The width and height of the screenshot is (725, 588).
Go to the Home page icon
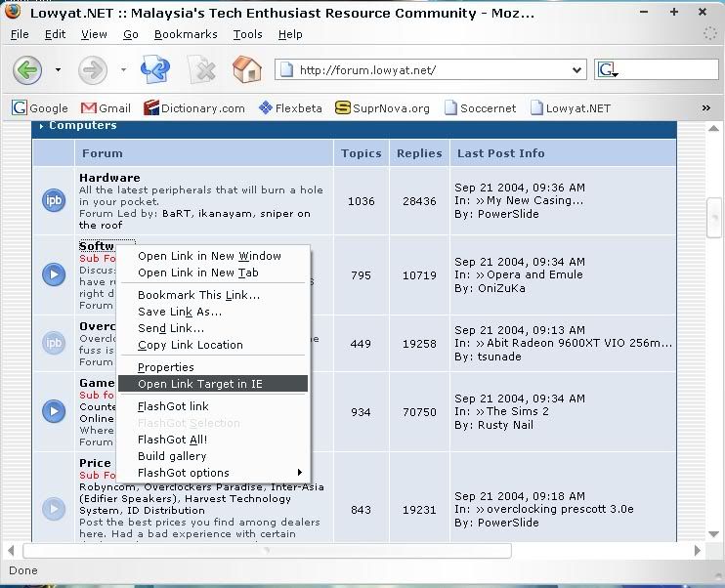(247, 69)
